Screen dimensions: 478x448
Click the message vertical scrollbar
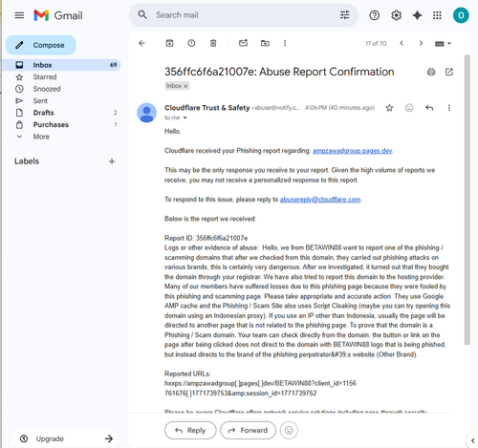pyautogui.click(x=467, y=200)
